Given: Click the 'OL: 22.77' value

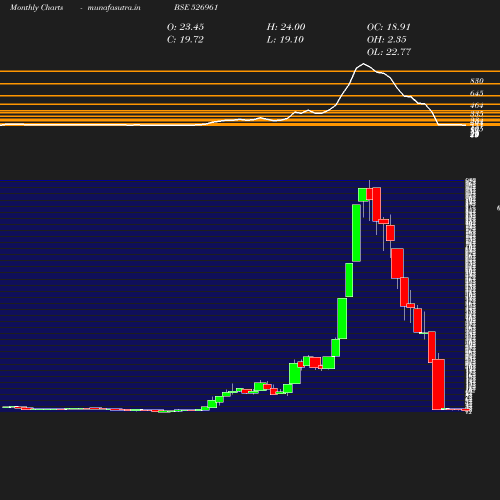Looking at the screenshot, I should [389, 52].
